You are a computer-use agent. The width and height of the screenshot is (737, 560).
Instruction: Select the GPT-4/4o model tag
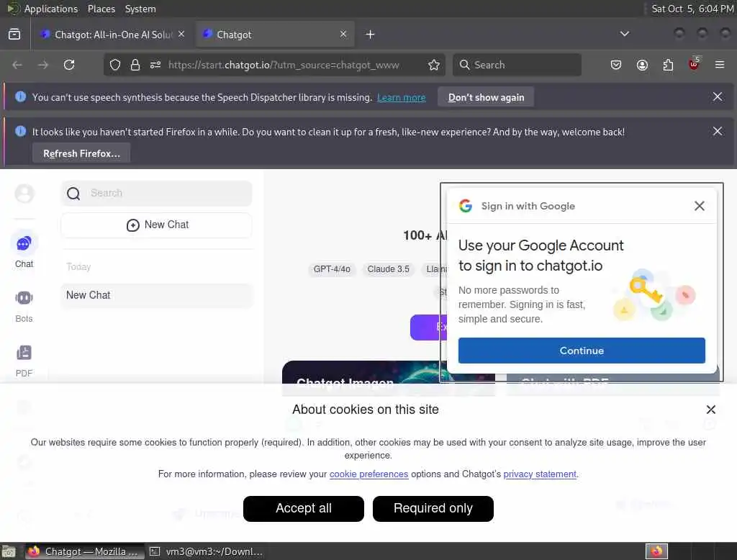(x=332, y=269)
